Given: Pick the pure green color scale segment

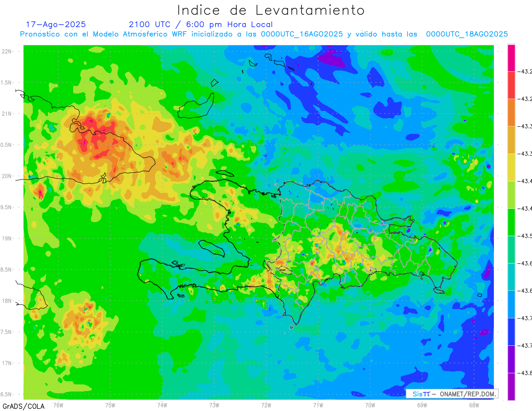Looking at the screenshot, I should coord(511,222).
